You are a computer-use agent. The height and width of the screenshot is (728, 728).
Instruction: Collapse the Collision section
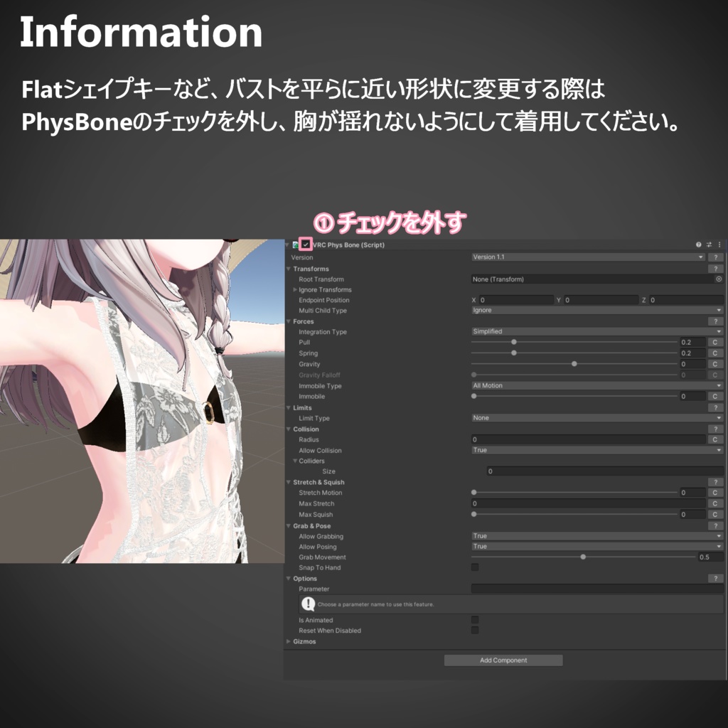289,429
